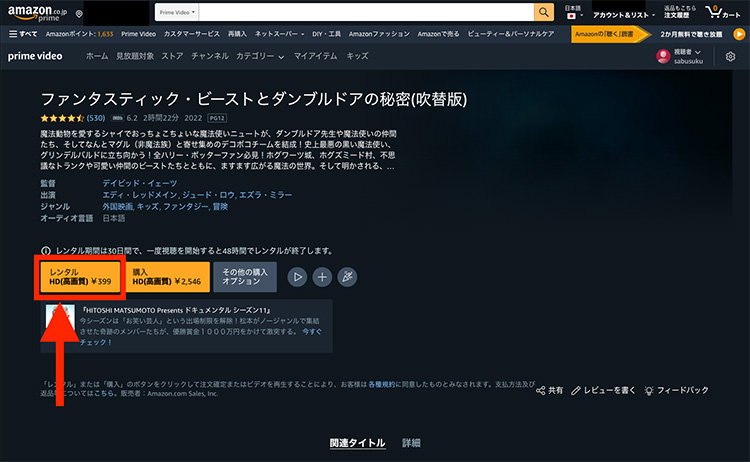Viewport: 750px width, 462px height.
Task: Click the レビューを書く pencil icon
Action: pyautogui.click(x=576, y=391)
